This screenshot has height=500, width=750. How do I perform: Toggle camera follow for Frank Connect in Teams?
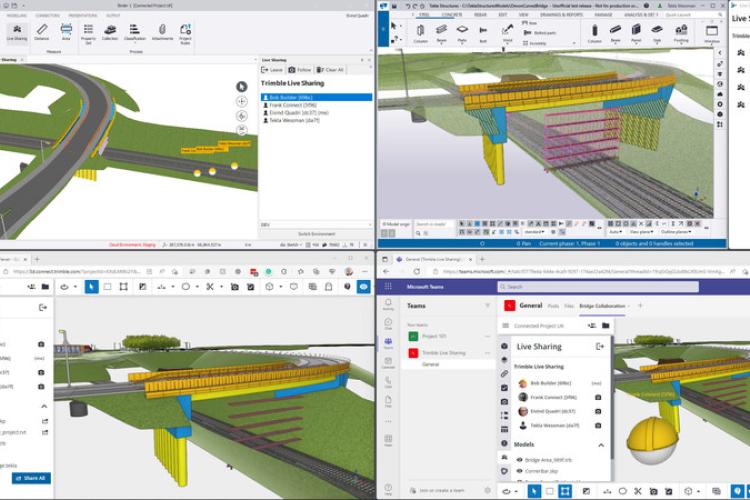(598, 397)
